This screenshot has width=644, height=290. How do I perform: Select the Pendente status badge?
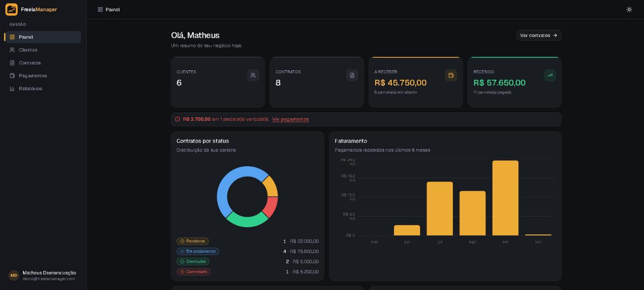[193, 241]
